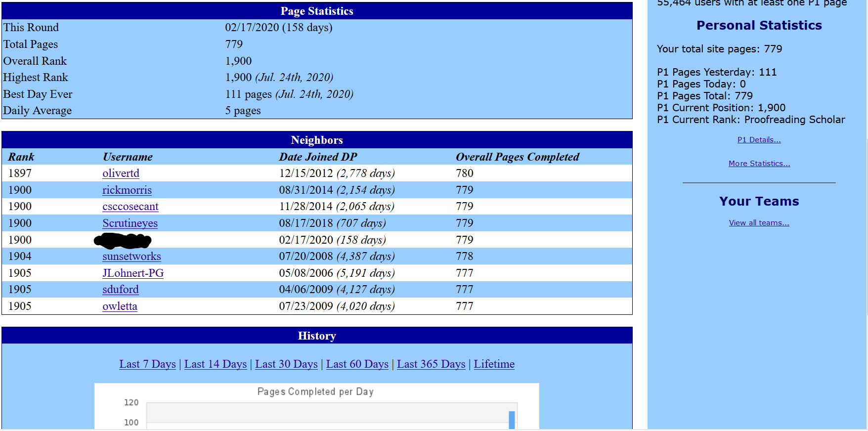Click the More Statistics link
868x431 pixels.
[x=759, y=164]
